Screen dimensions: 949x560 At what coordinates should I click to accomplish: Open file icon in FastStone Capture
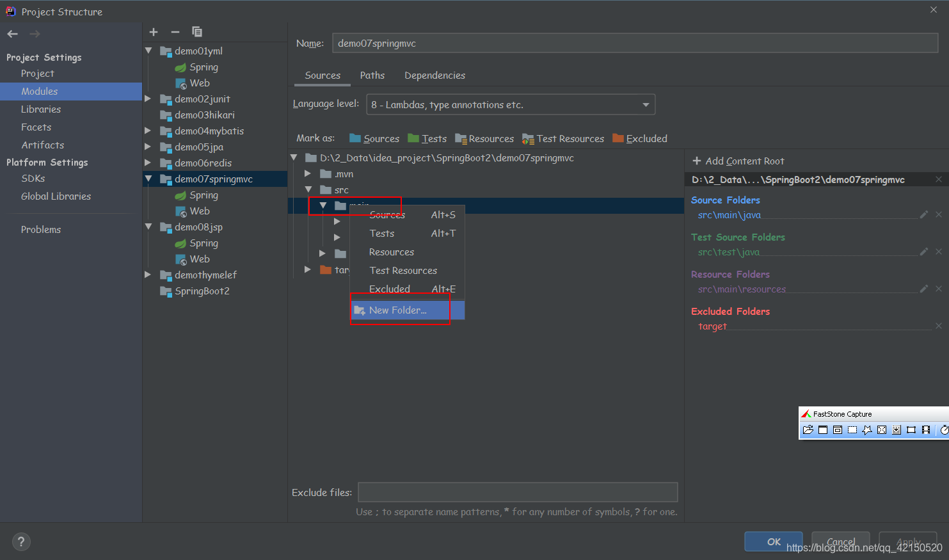click(x=808, y=430)
